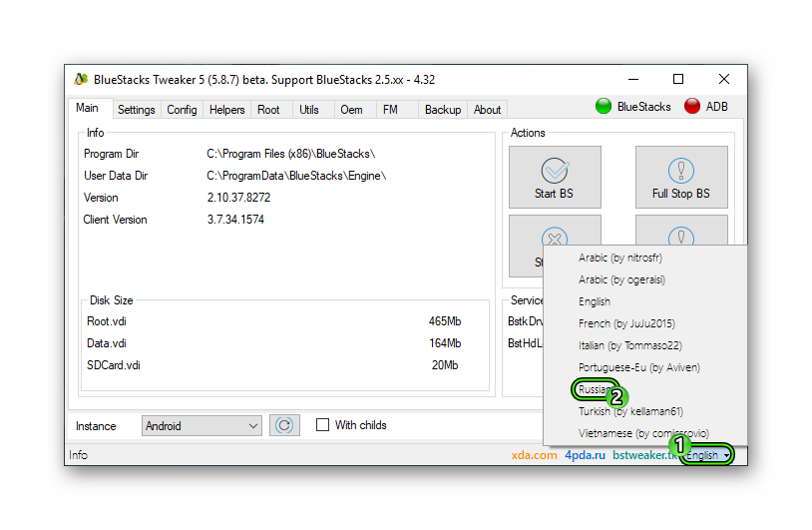Click the Program Dir path value
The image size is (812, 530).
pos(290,154)
